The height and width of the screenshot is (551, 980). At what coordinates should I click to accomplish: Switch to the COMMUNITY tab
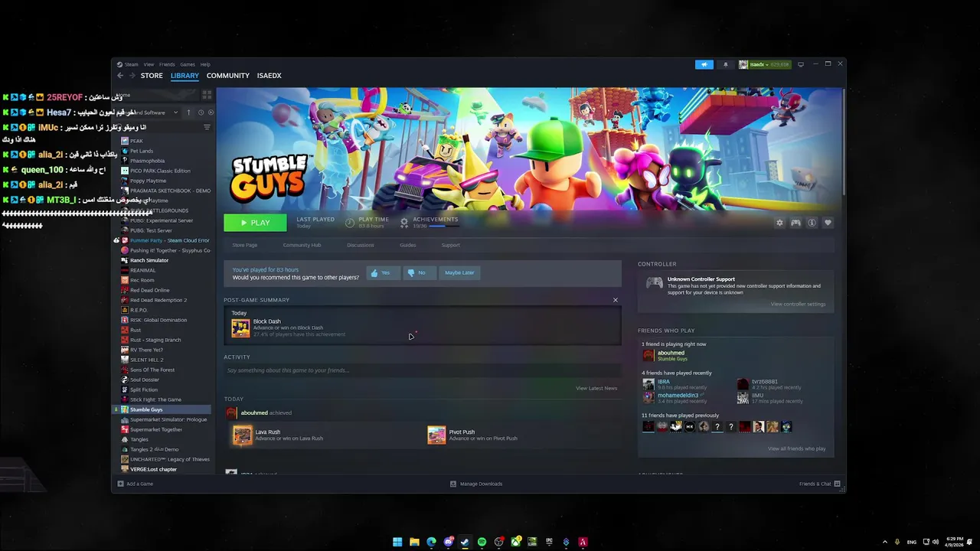[228, 76]
